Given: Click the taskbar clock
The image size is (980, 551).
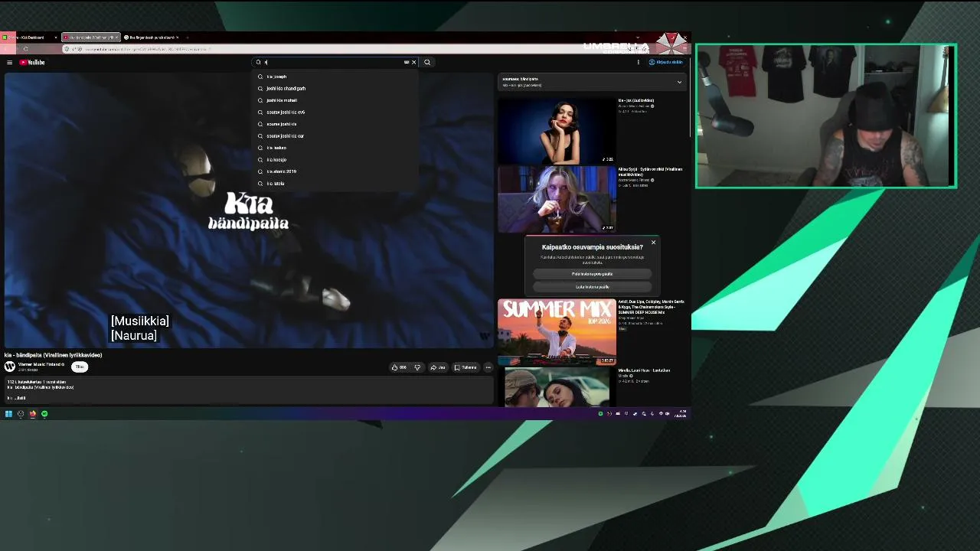Looking at the screenshot, I should point(681,414).
